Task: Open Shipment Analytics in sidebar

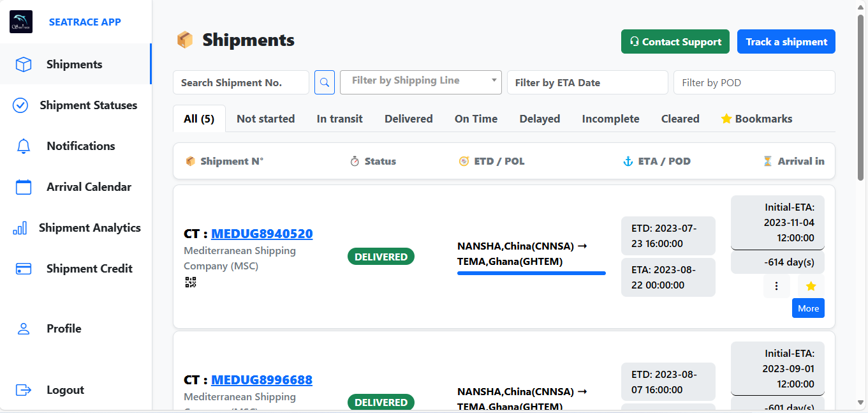Action: pyautogui.click(x=76, y=228)
